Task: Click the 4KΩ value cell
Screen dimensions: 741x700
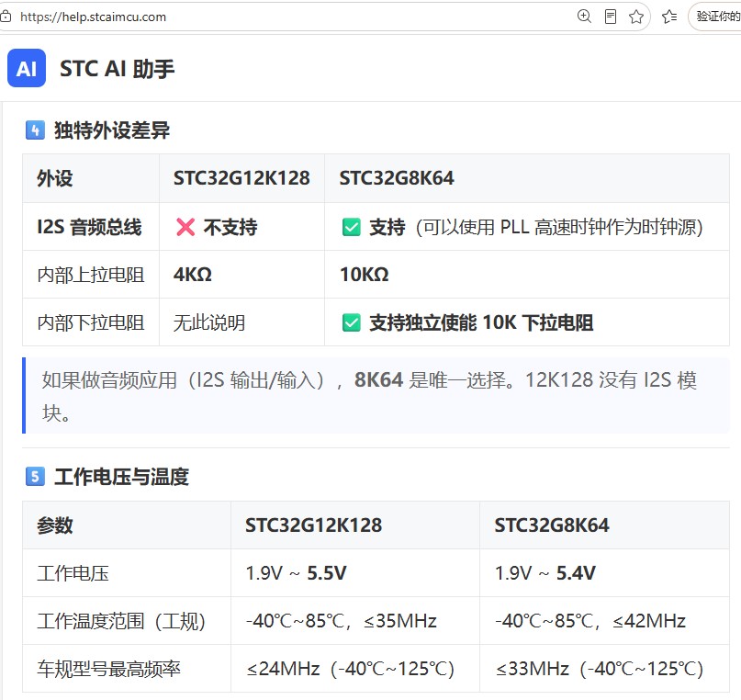Action: point(192,275)
